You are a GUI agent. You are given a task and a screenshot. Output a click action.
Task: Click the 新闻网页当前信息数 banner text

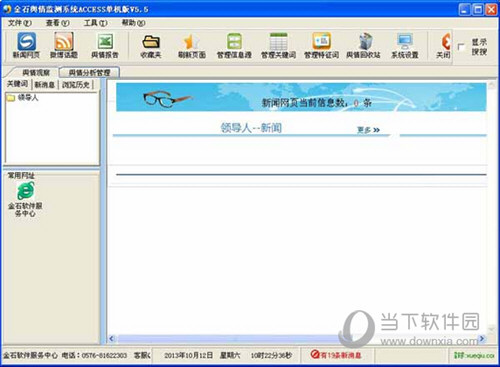pyautogui.click(x=316, y=103)
